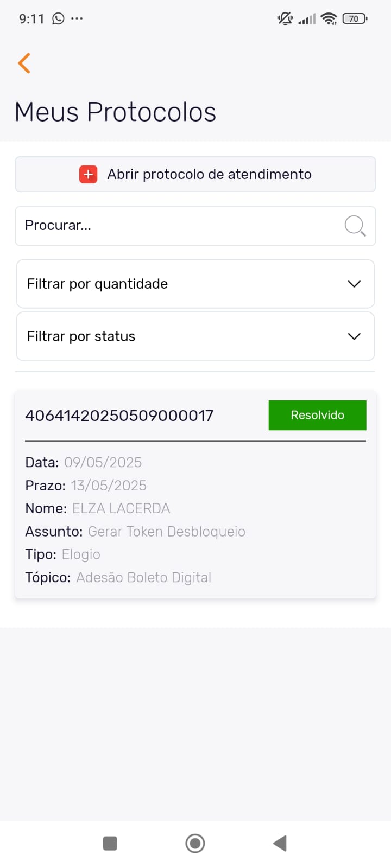Screen dimensions: 391x868
Task: Open protocol number 40641420250509000017
Action: [119, 416]
